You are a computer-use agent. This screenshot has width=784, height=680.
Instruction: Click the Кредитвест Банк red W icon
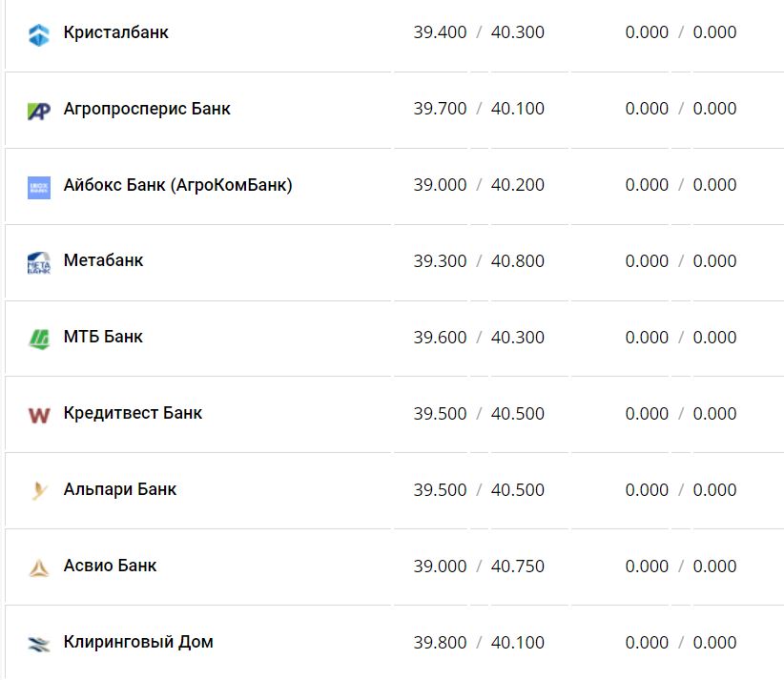tap(38, 413)
